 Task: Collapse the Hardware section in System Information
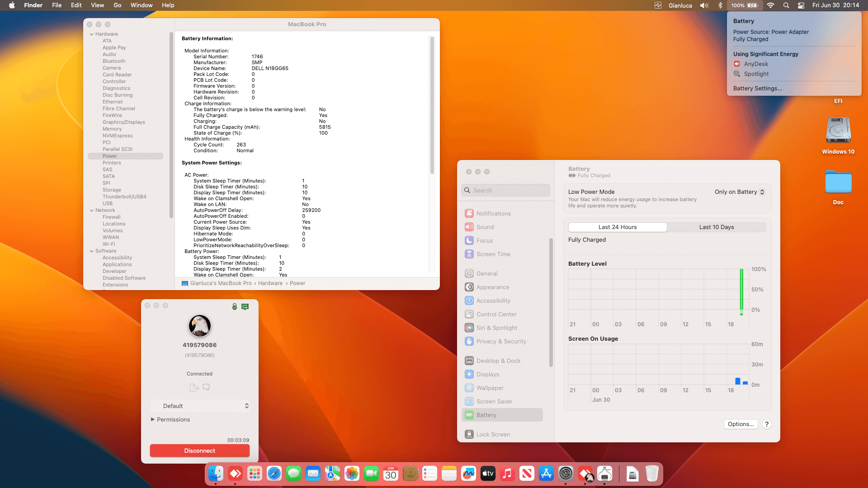pos(91,34)
